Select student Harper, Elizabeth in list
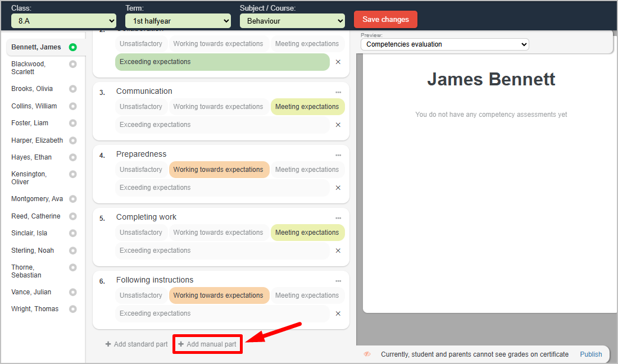The height and width of the screenshot is (364, 618). [37, 140]
